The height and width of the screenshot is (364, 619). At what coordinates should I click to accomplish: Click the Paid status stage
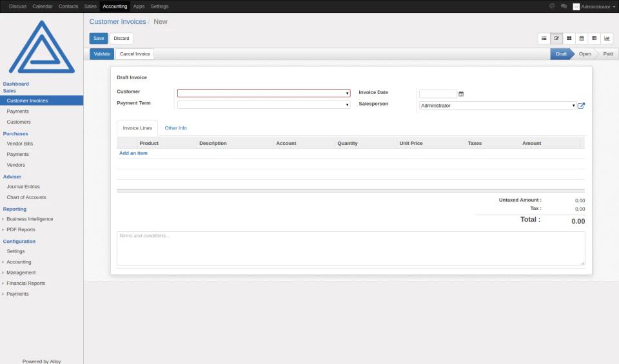tap(608, 54)
